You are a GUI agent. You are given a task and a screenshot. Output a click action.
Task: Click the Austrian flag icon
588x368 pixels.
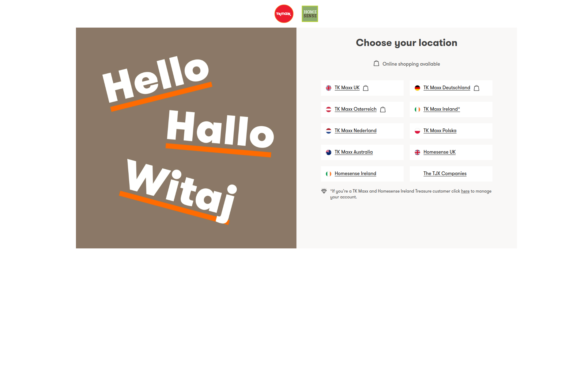point(329,109)
